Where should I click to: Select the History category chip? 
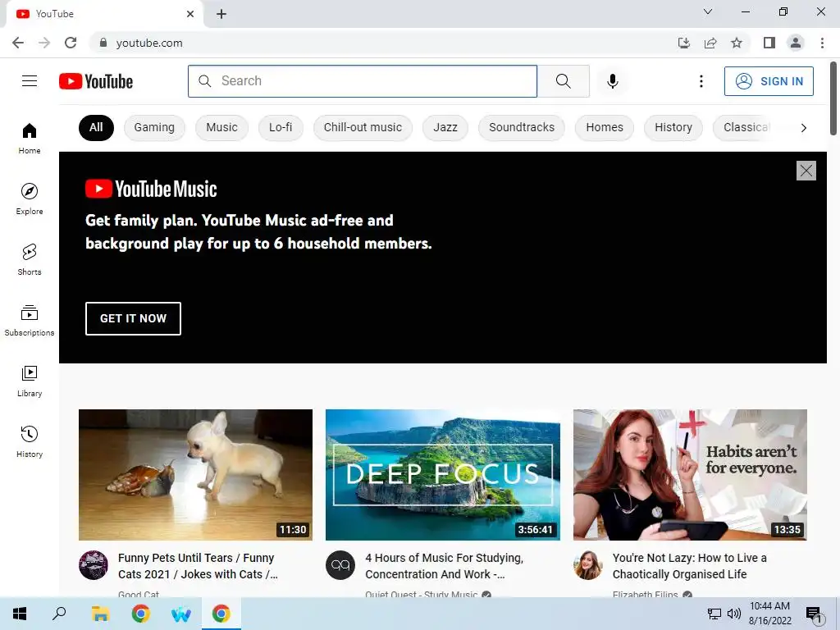click(673, 127)
